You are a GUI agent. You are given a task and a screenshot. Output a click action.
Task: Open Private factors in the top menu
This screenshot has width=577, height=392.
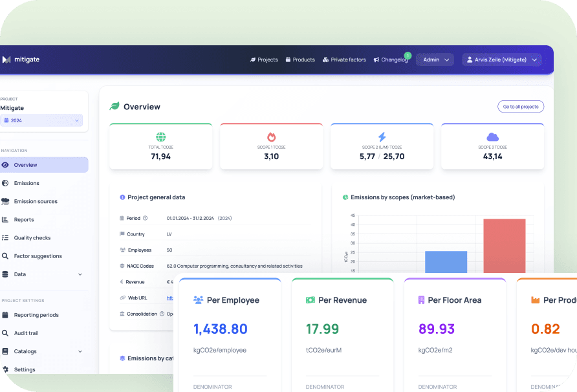pyautogui.click(x=344, y=60)
